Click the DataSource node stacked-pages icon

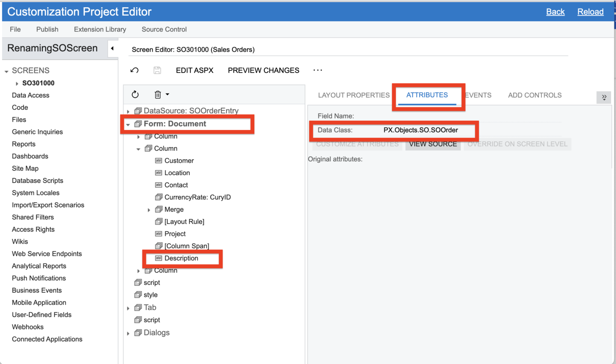point(138,111)
